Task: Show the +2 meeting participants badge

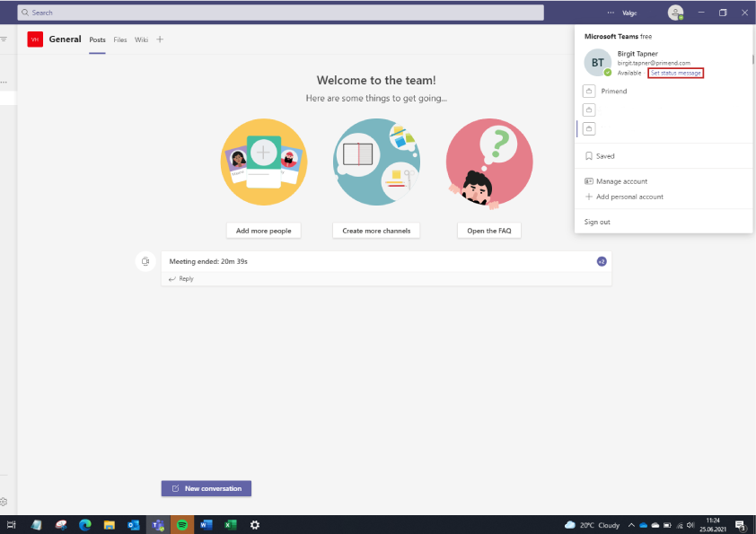Action: (x=602, y=261)
